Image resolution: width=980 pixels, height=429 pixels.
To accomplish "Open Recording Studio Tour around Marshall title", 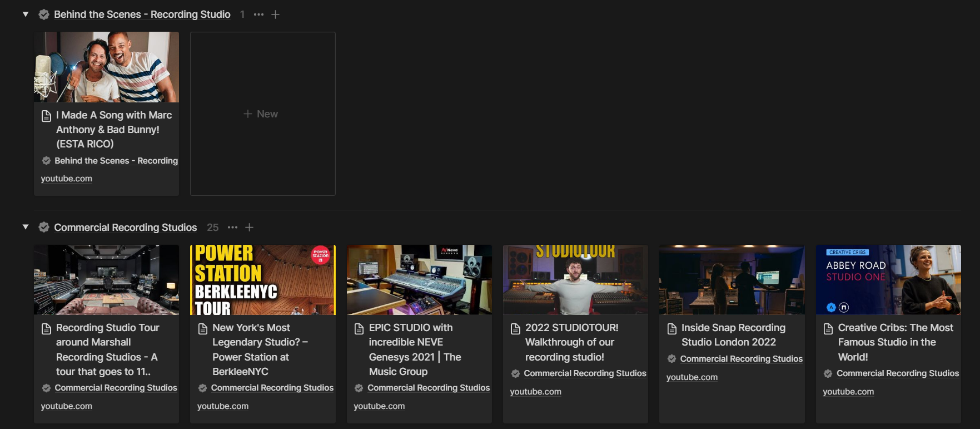I will point(108,349).
